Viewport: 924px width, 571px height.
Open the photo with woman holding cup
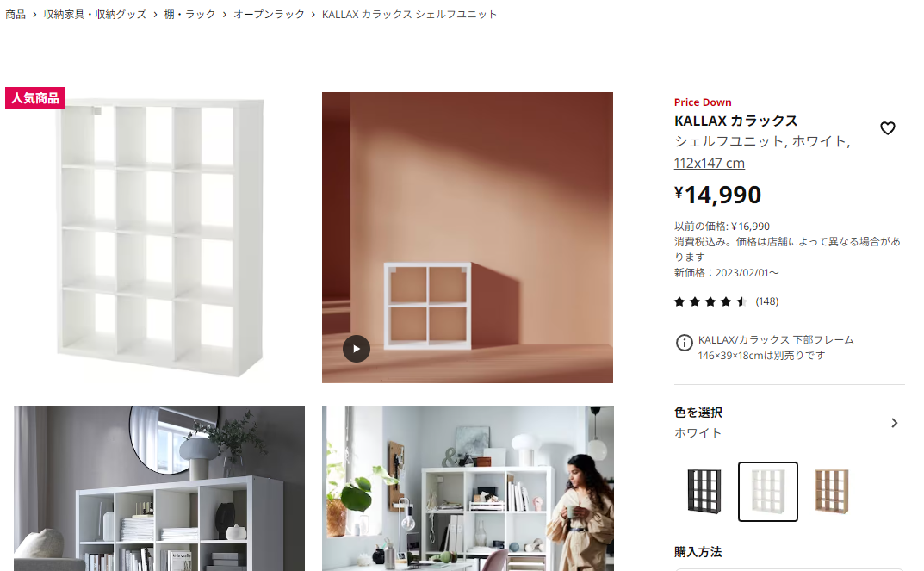[468, 488]
